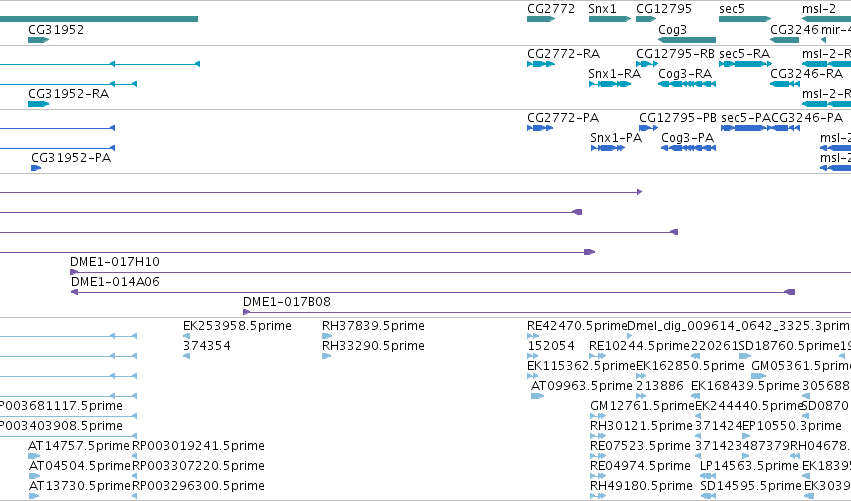Click EST AT14757.5prime label
The width and height of the screenshot is (851, 501).
coord(79,446)
